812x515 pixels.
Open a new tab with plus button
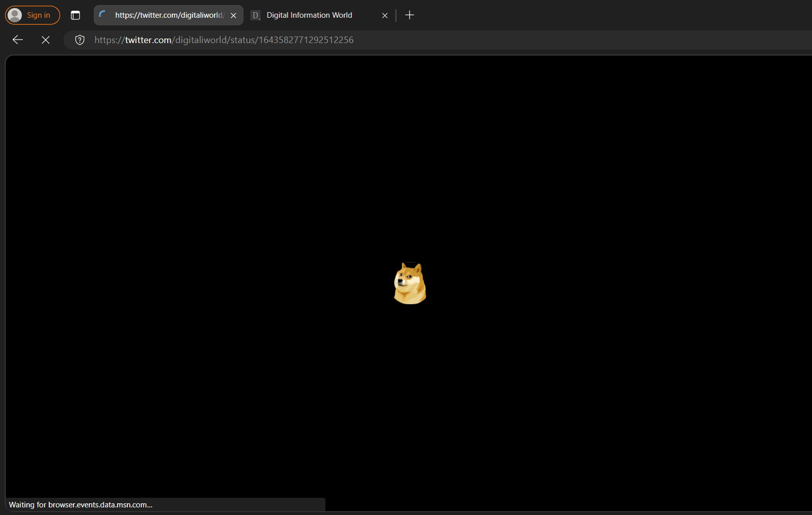pyautogui.click(x=410, y=15)
